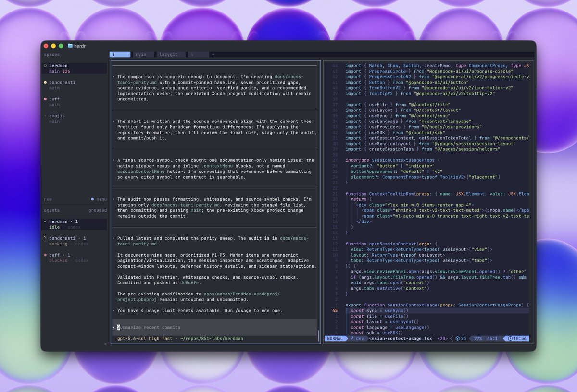Click the <20> indicator in statusline
The image size is (577, 392).
pos(442,339)
